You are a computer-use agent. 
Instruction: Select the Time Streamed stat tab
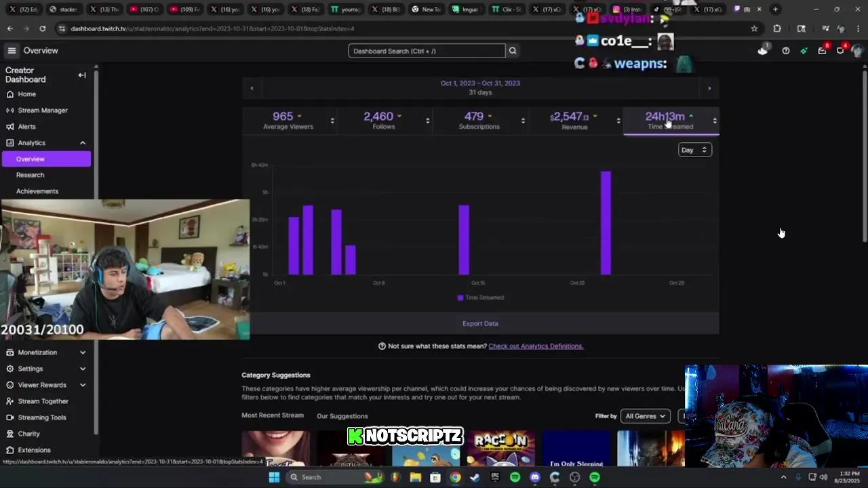coord(669,121)
